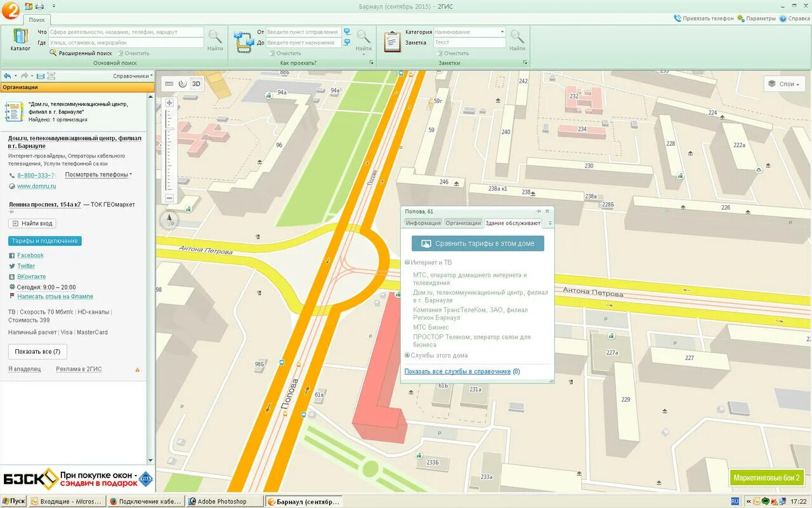Open Показать все службы в справочнике link
This screenshot has width=812, height=508.
[x=457, y=371]
